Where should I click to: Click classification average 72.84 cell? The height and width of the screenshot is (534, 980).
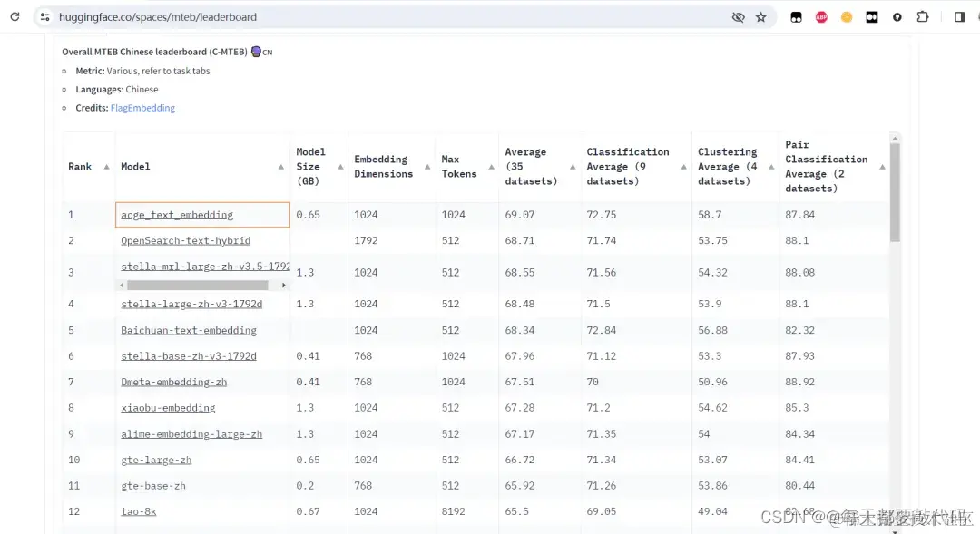pyautogui.click(x=602, y=330)
